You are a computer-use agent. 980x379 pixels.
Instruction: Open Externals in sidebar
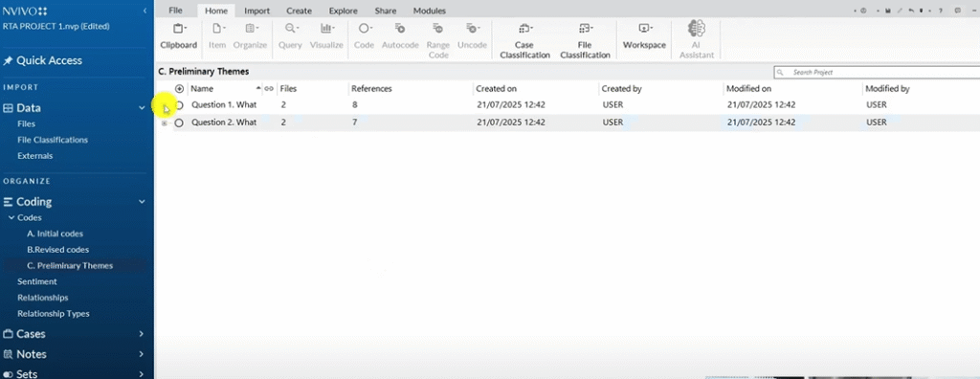[35, 156]
